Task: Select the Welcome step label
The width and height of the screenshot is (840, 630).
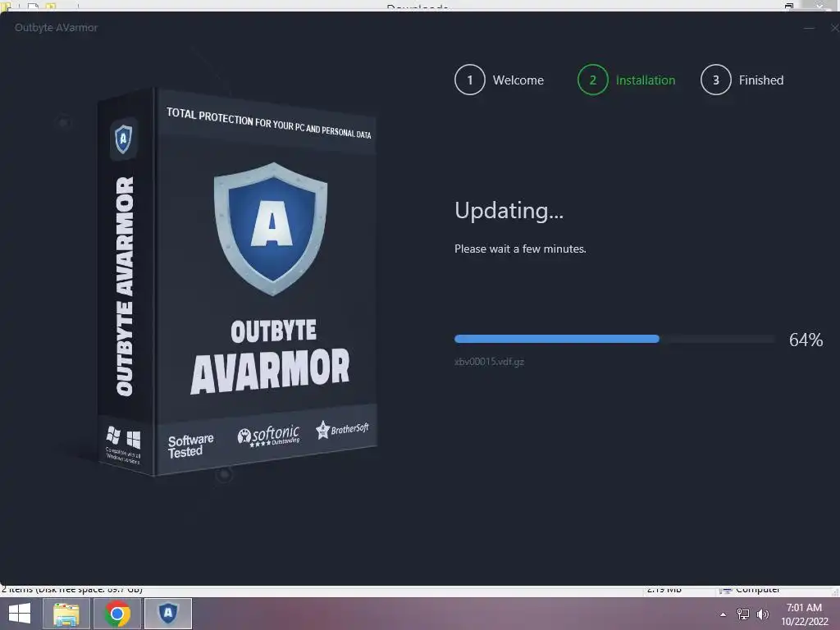Action: tap(518, 80)
